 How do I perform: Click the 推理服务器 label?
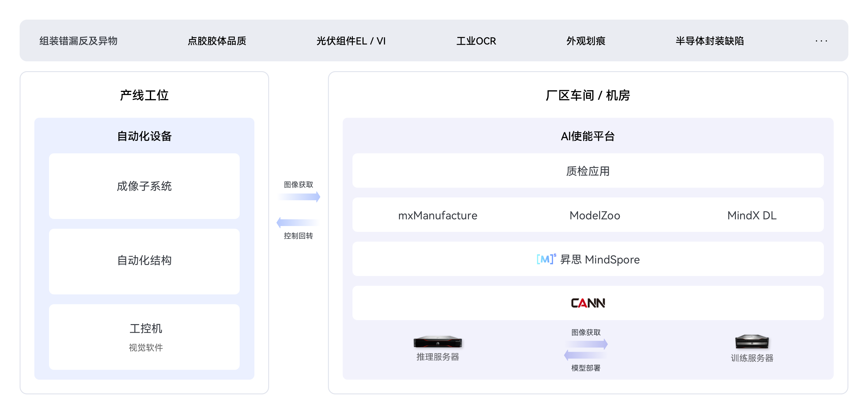438,357
